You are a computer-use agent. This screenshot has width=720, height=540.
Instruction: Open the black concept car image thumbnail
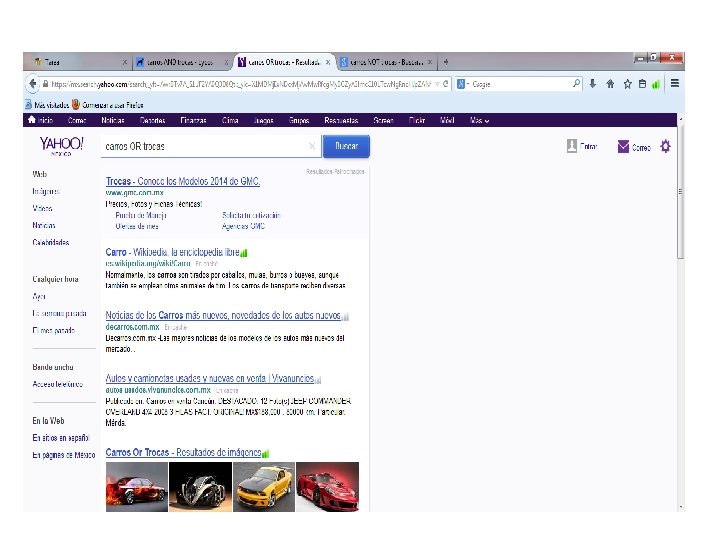(200, 487)
